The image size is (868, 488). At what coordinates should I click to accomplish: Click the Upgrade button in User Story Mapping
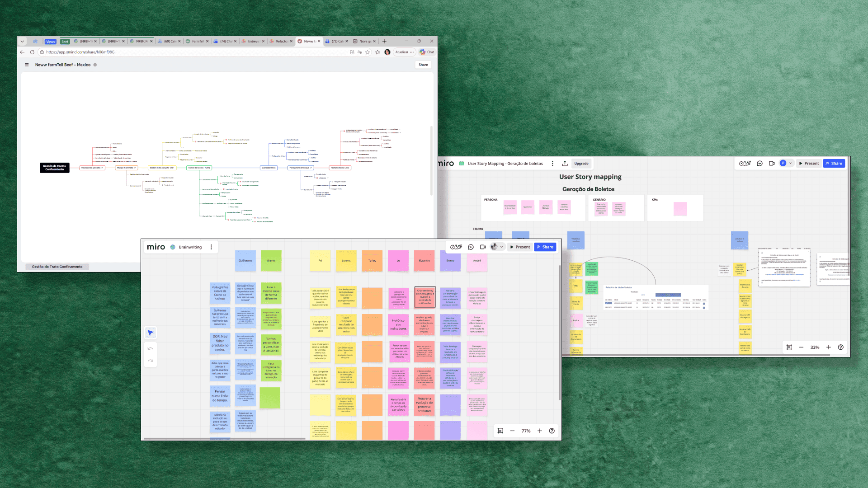[581, 164]
